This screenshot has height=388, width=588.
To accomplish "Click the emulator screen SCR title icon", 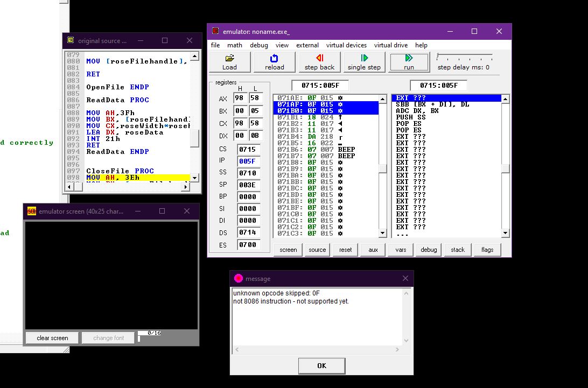I will [x=31, y=211].
